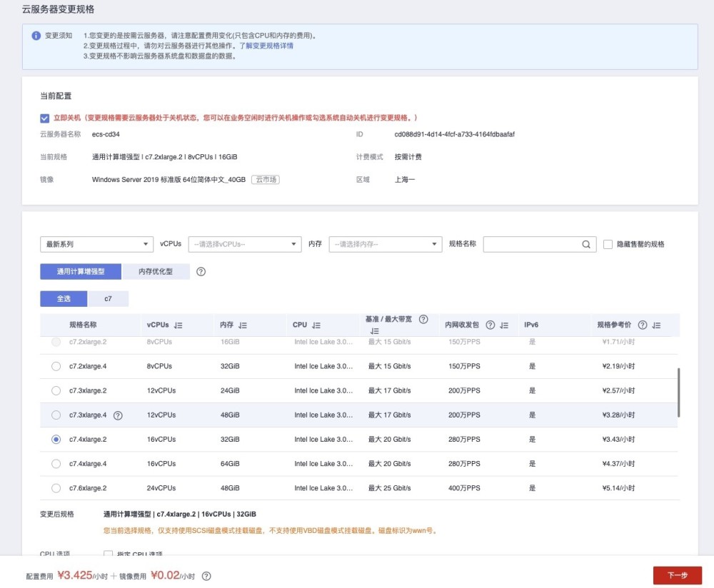714x588 pixels.
Task: Click the selected c7.4xlarge.2 radio button
Action: point(56,440)
